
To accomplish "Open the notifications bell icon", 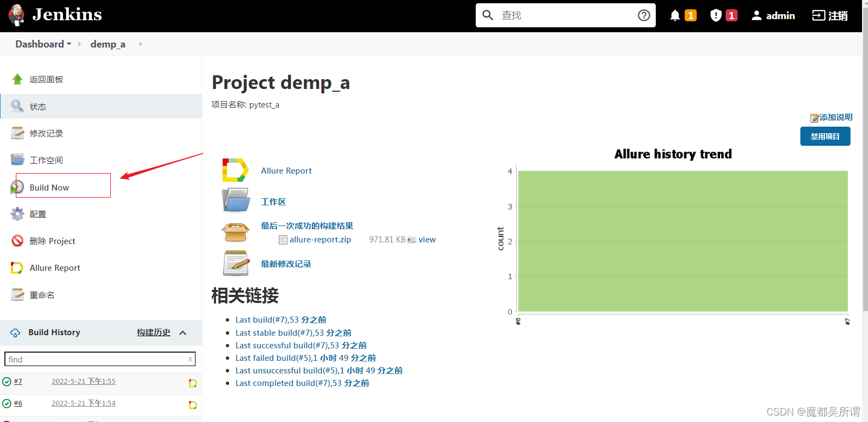I will 675,15.
